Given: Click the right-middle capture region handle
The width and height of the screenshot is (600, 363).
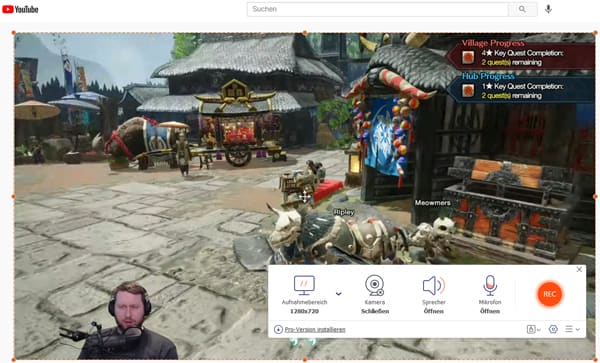Looking at the screenshot, I should pos(595,197).
